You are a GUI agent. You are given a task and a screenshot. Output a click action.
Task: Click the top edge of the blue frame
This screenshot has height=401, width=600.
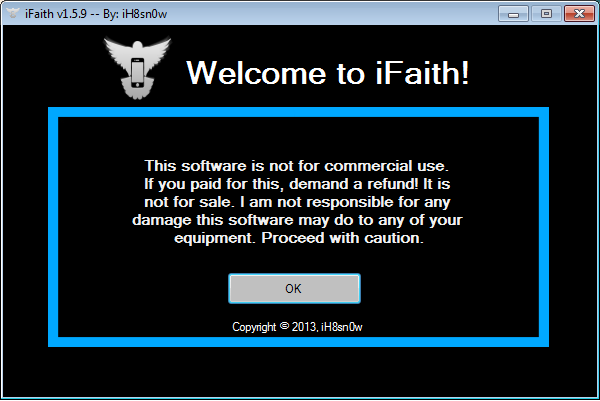tap(299, 113)
